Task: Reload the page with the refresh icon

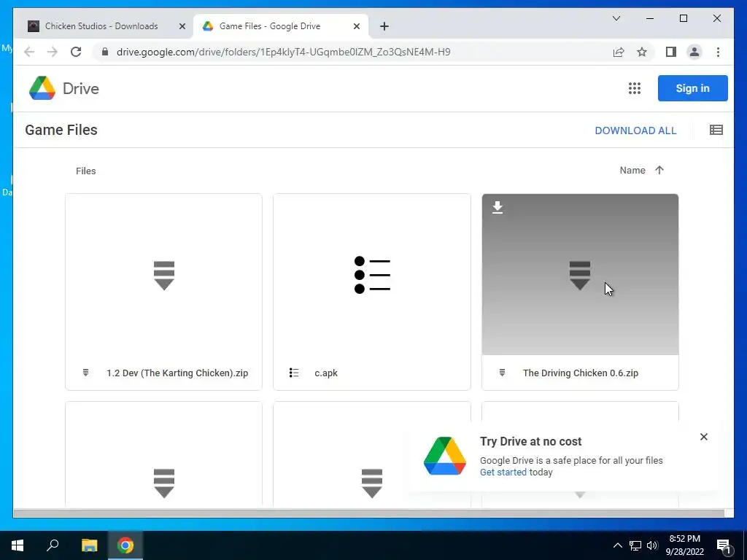Action: point(76,52)
